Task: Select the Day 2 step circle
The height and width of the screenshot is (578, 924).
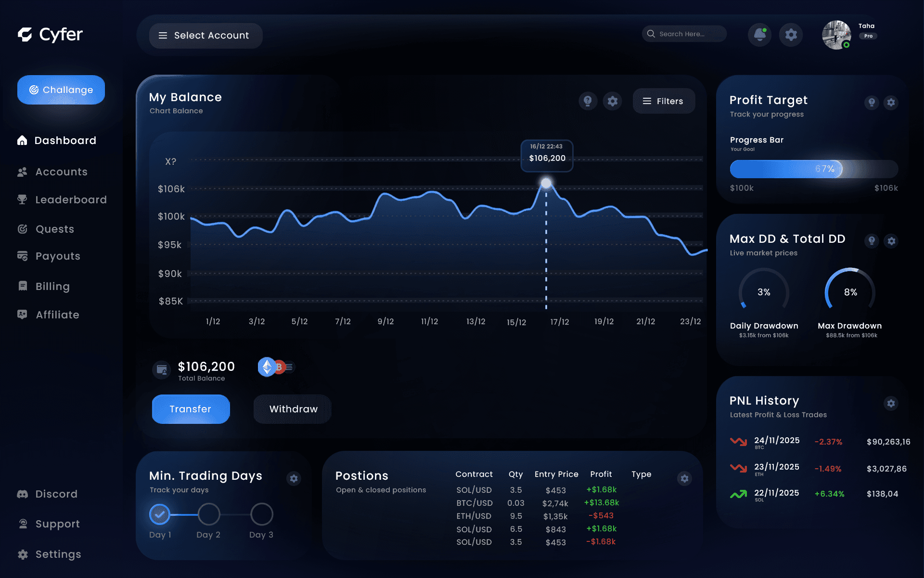Action: point(208,514)
